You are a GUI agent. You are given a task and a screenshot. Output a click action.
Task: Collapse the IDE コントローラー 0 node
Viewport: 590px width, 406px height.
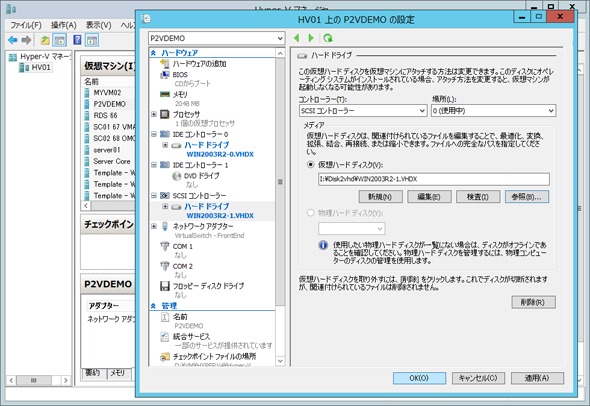pyautogui.click(x=154, y=134)
